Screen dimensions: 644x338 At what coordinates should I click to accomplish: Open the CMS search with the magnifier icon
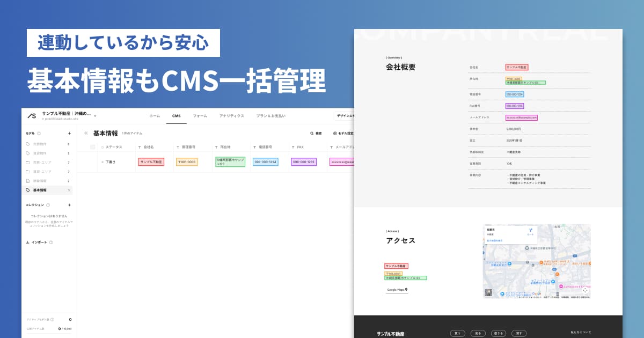pyautogui.click(x=311, y=132)
